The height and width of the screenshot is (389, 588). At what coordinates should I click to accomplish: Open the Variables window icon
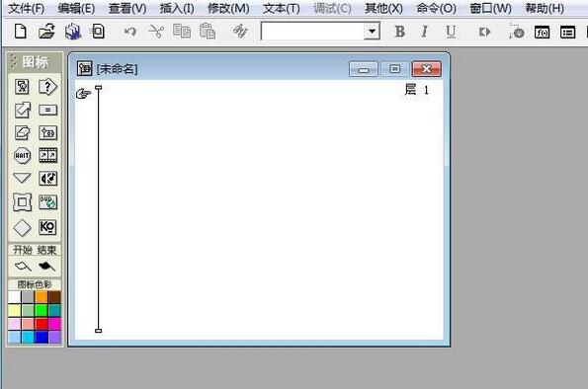567,33
